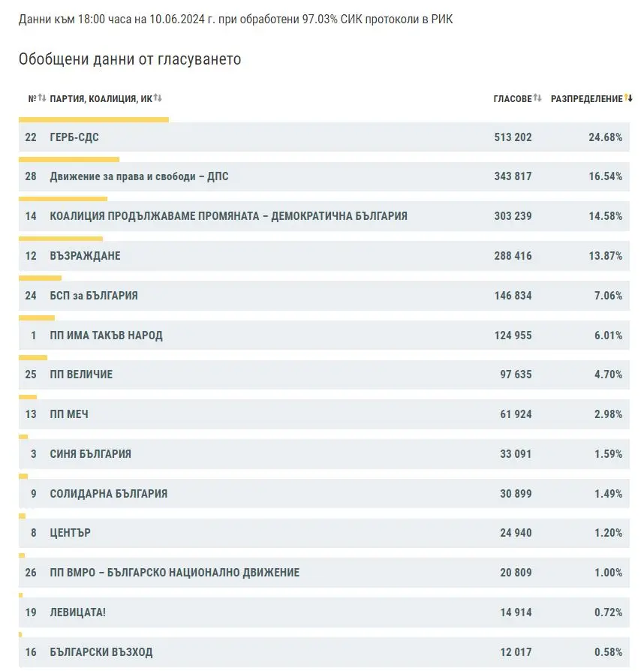Click the 303 239 vote count
Screen dimensions: 644x671
[513, 217]
